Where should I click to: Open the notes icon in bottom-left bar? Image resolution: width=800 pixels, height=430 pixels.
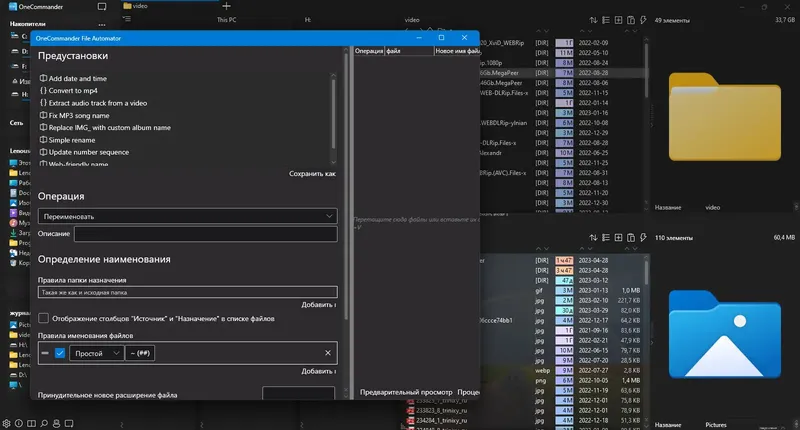69,423
